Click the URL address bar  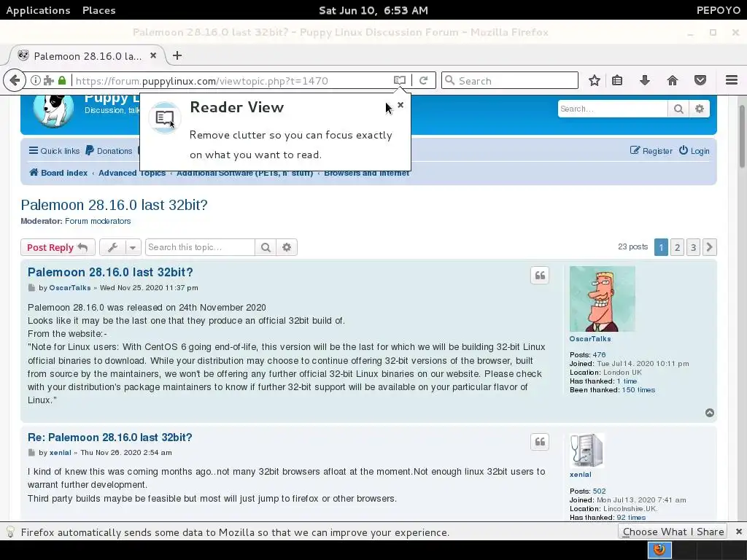[x=231, y=80]
